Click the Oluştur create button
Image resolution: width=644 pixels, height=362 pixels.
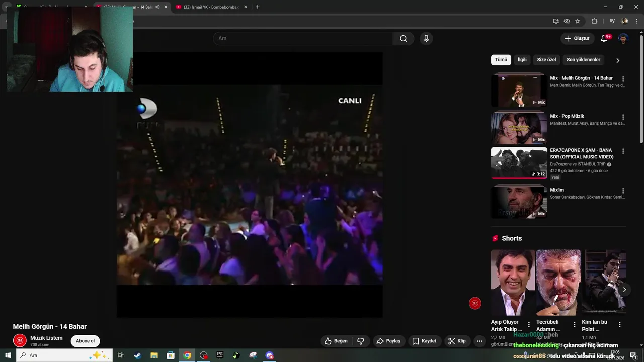(577, 39)
